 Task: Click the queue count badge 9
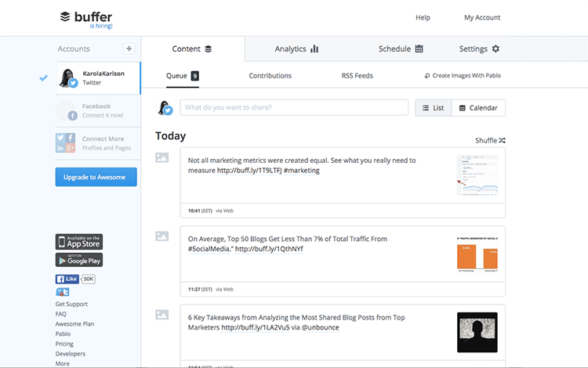(x=194, y=76)
